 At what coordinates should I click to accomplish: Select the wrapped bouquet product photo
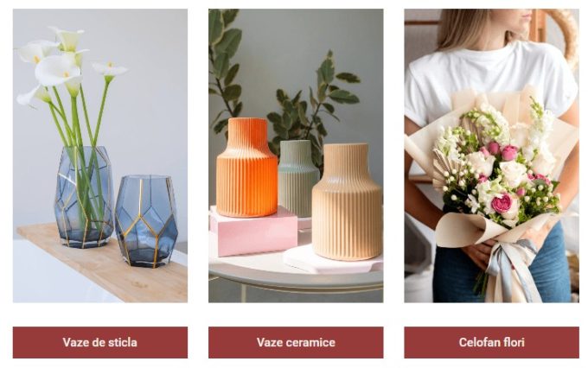pyautogui.click(x=491, y=155)
